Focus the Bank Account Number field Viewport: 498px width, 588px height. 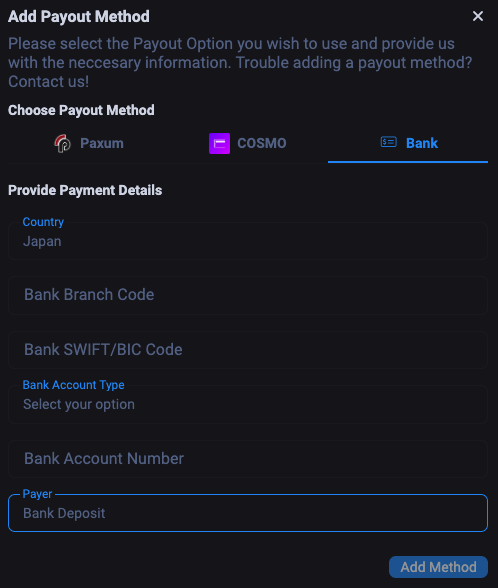click(248, 459)
